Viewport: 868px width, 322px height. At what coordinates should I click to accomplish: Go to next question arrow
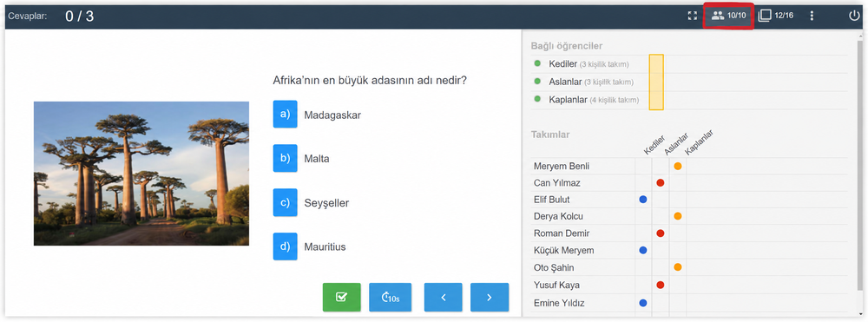click(x=490, y=297)
